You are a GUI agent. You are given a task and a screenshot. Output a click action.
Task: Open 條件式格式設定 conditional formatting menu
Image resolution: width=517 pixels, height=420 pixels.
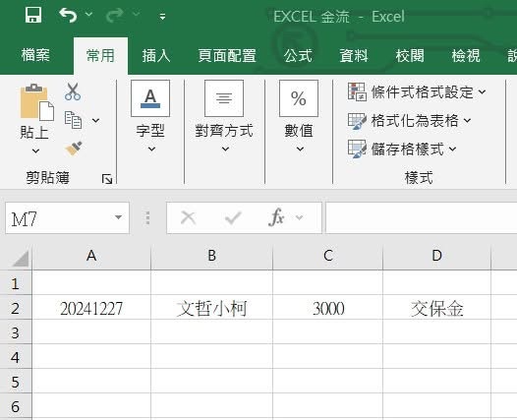(x=417, y=91)
